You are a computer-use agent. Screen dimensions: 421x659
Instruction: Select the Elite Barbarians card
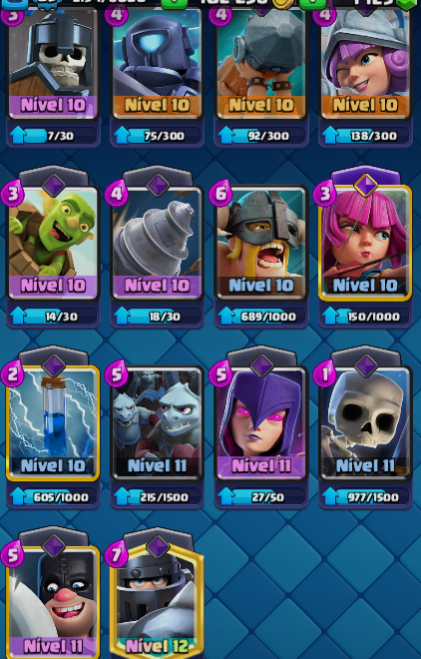261,243
